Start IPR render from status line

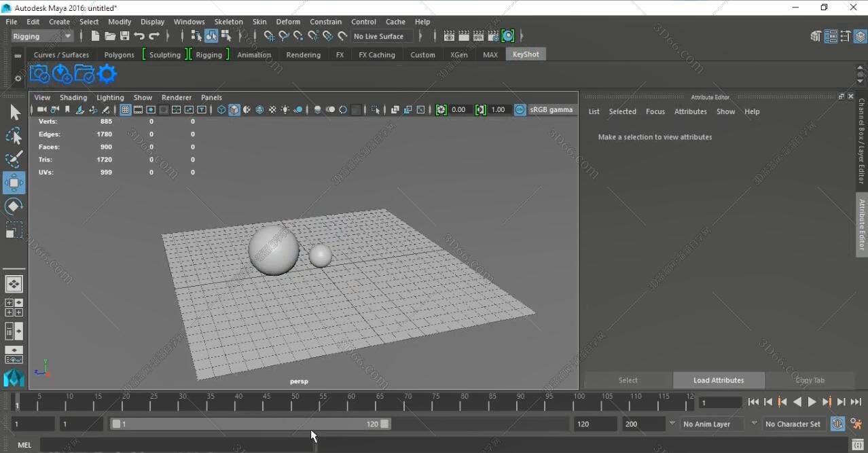(479, 36)
